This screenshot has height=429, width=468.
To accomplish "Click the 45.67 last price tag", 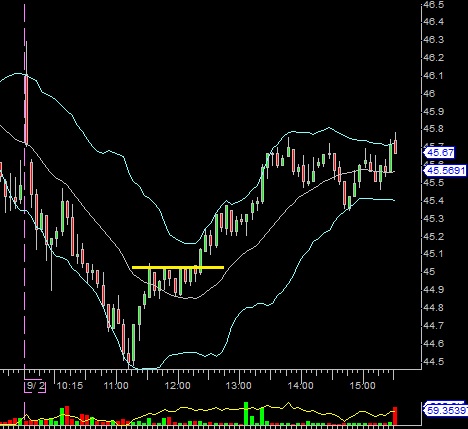I will click(x=439, y=153).
